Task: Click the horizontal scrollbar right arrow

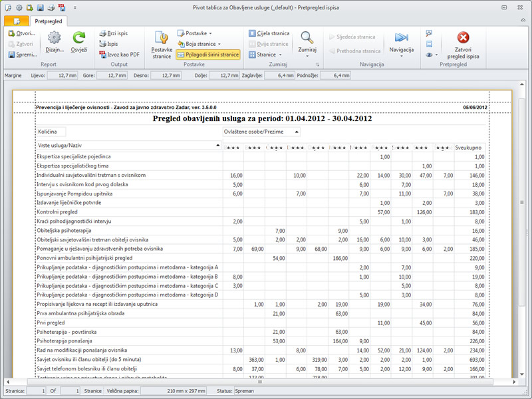Action: [x=514, y=382]
